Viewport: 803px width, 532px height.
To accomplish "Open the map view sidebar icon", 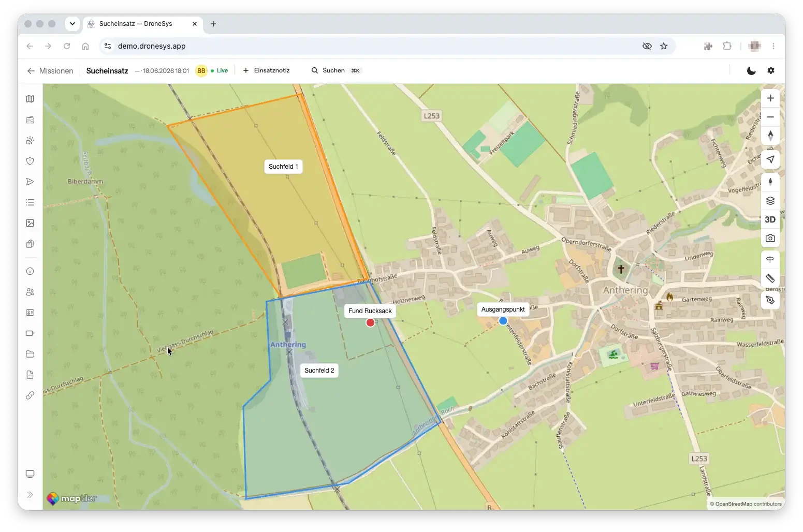I will (30, 99).
